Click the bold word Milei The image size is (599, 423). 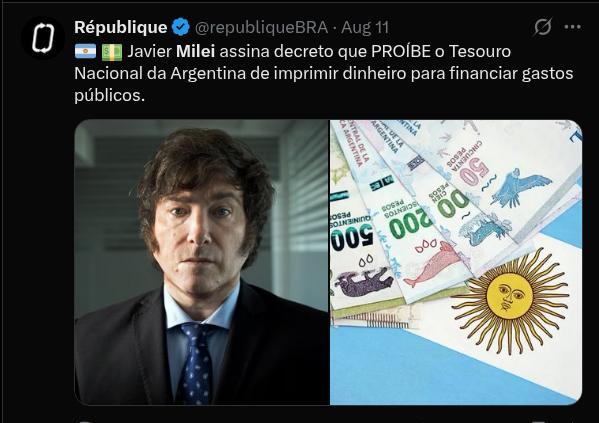[x=195, y=51]
